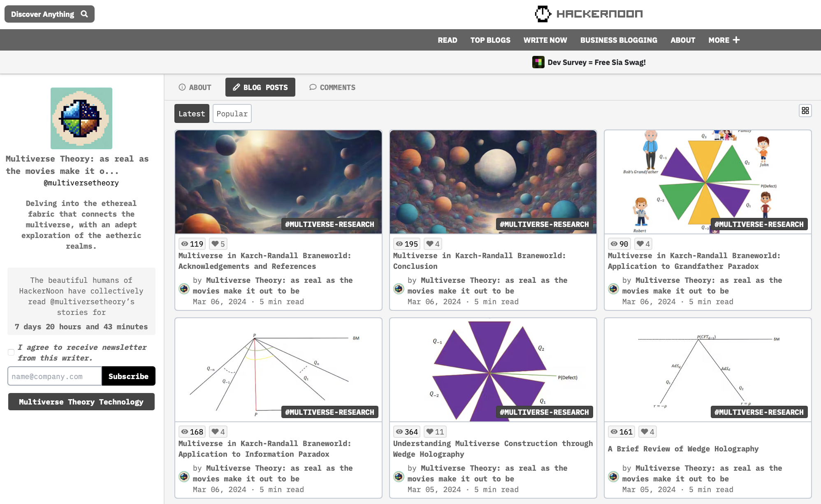Screen dimensions: 821x504
Task: Click author avatar on Wedge Holography Construction post
Action: tap(399, 476)
